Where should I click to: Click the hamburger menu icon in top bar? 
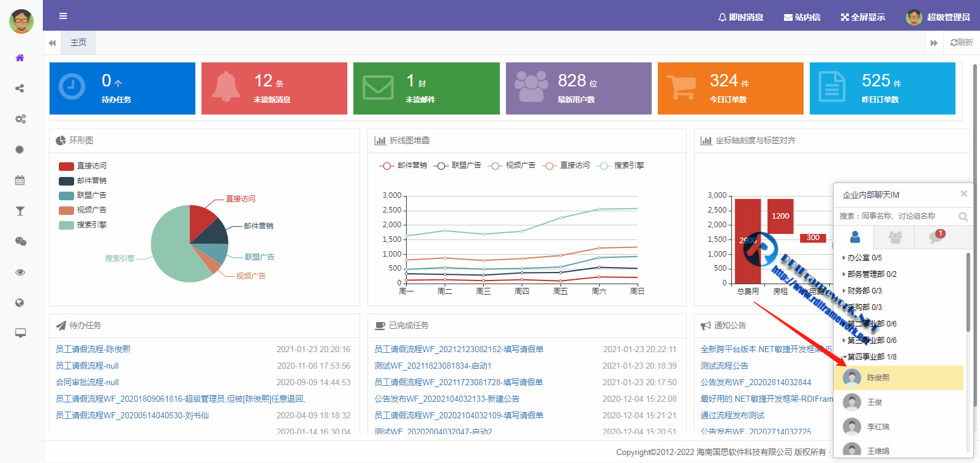[63, 16]
